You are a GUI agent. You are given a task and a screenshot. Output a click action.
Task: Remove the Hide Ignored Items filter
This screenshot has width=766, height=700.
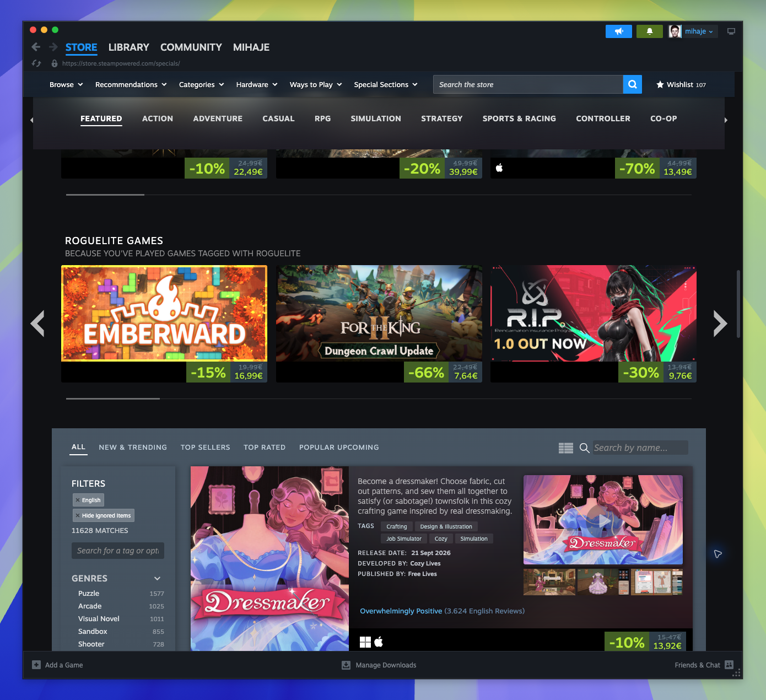78,515
